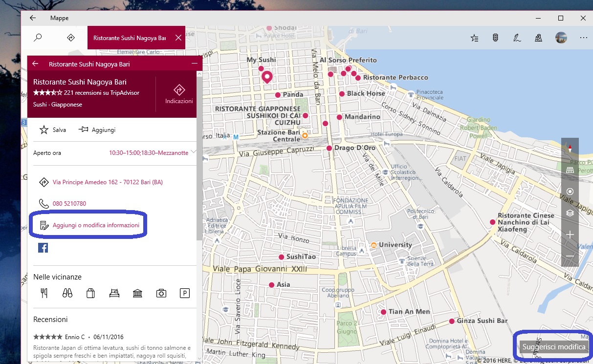Zoom in with the plus button
The height and width of the screenshot is (364, 593).
tap(570, 235)
